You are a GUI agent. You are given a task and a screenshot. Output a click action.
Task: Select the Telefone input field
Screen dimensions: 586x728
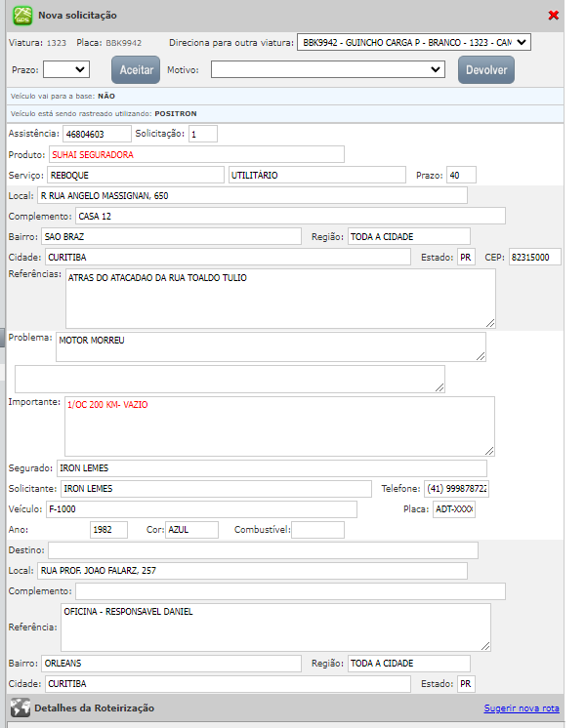[455, 488]
